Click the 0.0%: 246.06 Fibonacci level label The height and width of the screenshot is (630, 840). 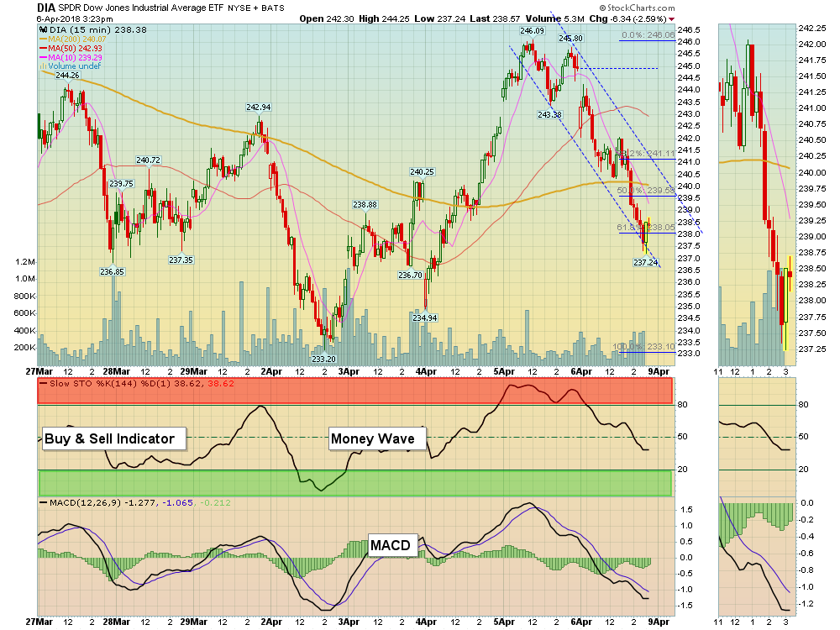pos(648,35)
